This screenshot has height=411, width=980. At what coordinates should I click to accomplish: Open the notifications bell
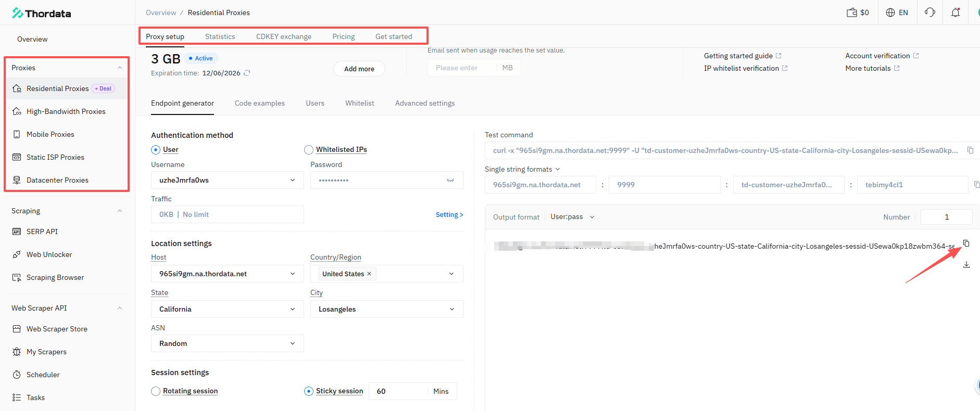point(956,12)
